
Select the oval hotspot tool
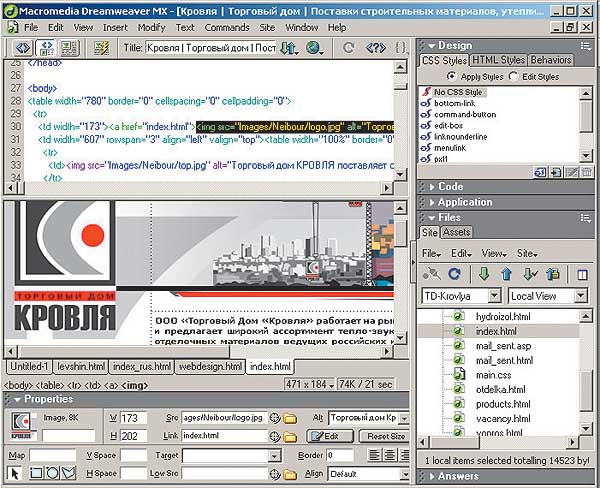52,473
